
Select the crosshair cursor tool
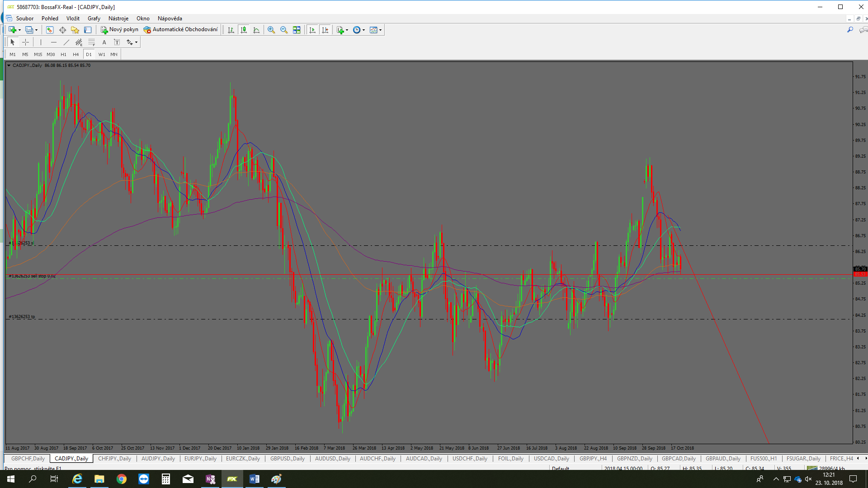[x=26, y=42]
